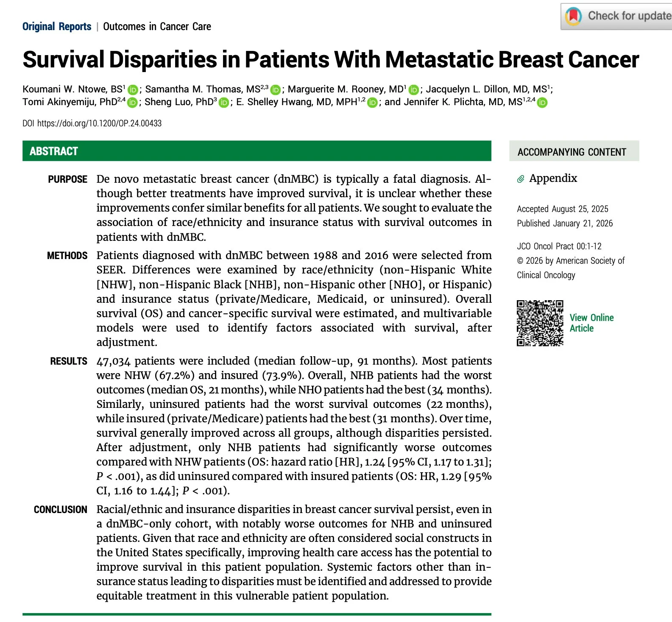Click the Check for updates bookmark icon
Viewport: 672px width, 622px height.
pyautogui.click(x=573, y=17)
